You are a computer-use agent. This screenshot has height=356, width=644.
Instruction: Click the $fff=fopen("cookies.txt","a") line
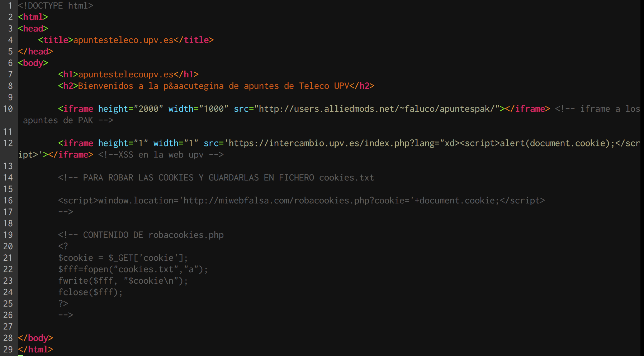pos(133,269)
